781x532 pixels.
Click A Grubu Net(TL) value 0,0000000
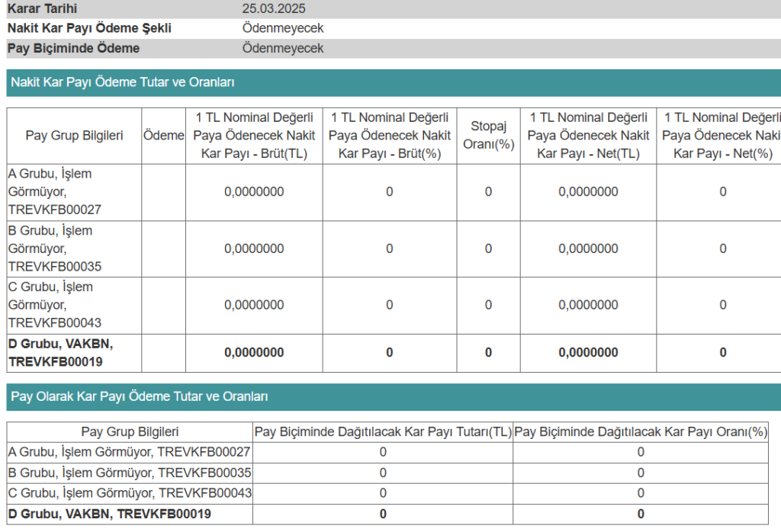click(x=588, y=192)
